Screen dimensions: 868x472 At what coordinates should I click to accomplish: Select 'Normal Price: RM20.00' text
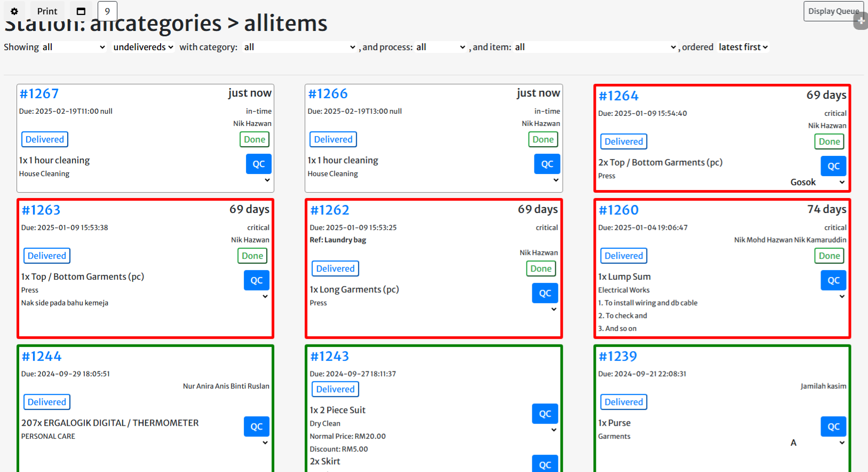coord(347,437)
